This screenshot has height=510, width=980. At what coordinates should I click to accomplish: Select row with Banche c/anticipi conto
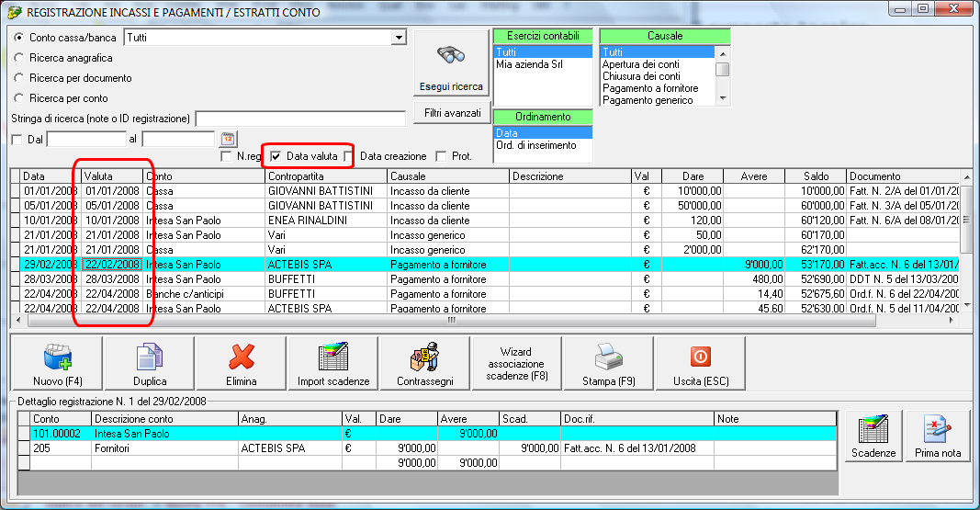pyautogui.click(x=485, y=294)
